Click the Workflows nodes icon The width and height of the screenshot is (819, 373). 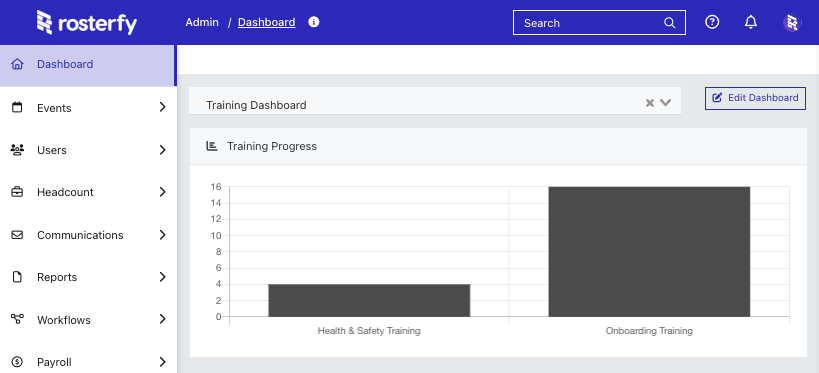(x=17, y=319)
